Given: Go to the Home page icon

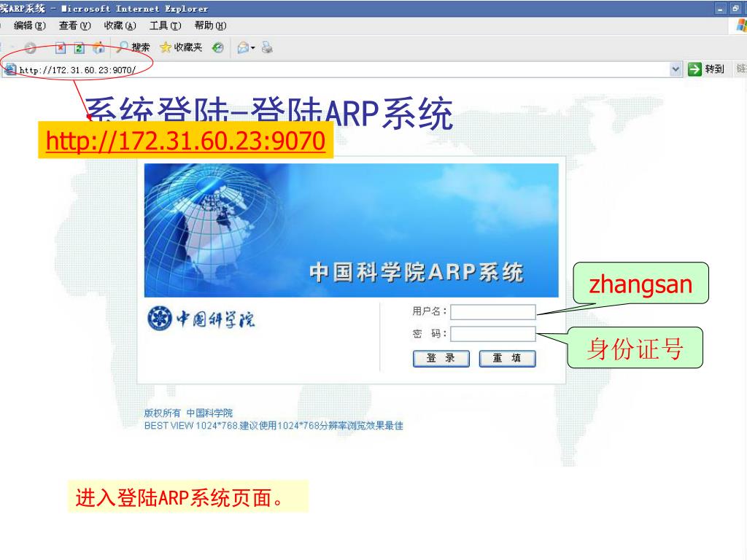Looking at the screenshot, I should pos(98,47).
